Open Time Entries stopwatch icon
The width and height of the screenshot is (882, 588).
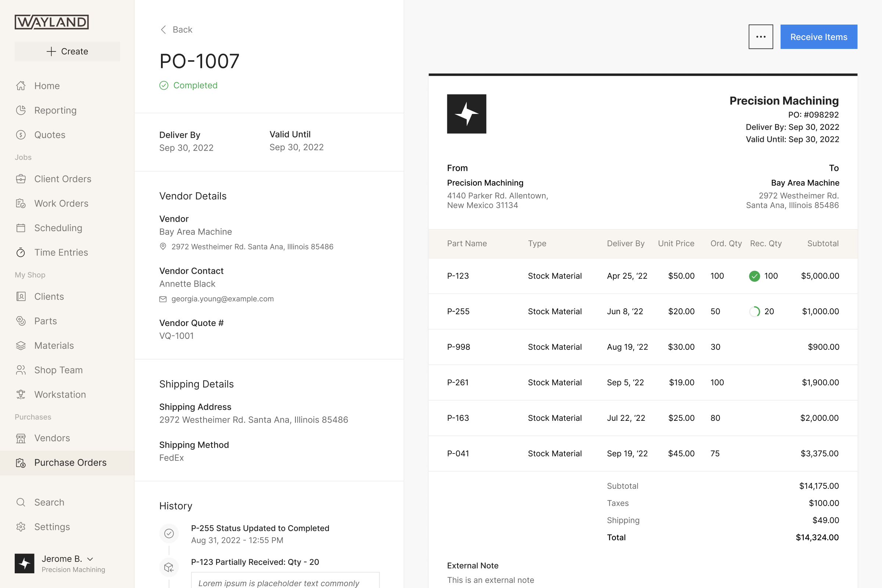pyautogui.click(x=21, y=253)
